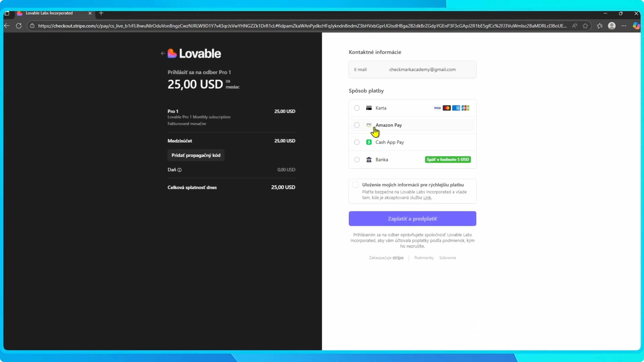This screenshot has height=362, width=644.
Task: Click the credit card icon for Karta
Action: tap(369, 108)
